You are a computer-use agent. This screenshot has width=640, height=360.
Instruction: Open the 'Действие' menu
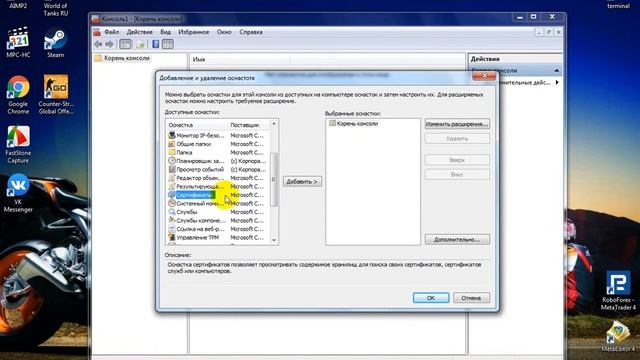pyautogui.click(x=139, y=32)
